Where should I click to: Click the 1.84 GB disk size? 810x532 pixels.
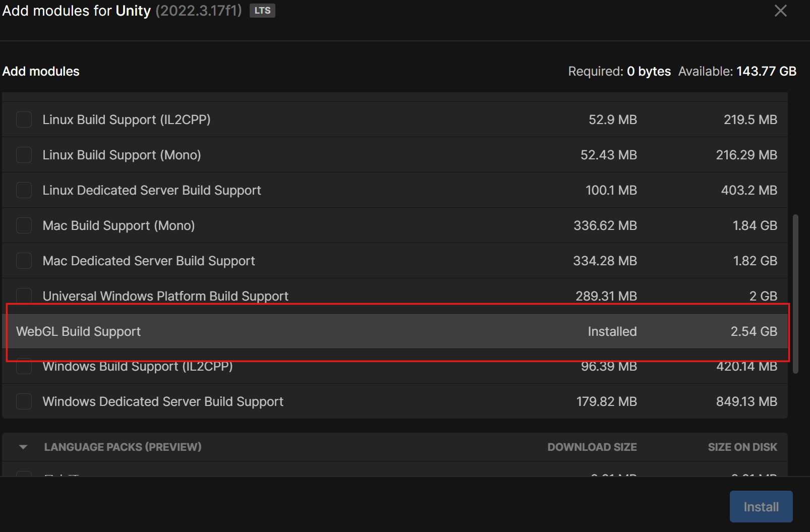point(755,225)
